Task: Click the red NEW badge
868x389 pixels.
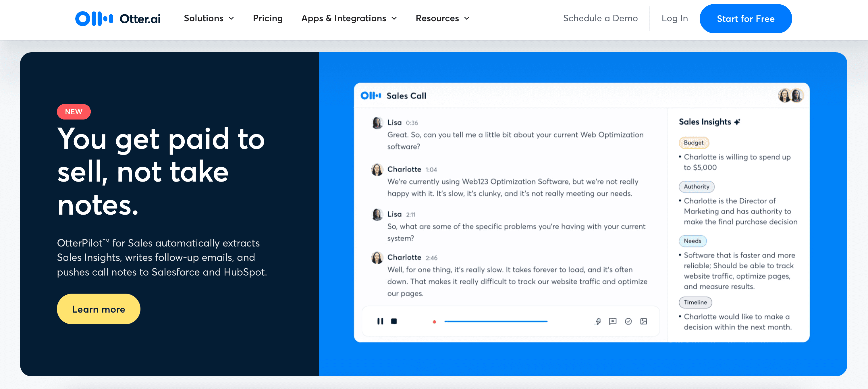Action: (x=74, y=111)
